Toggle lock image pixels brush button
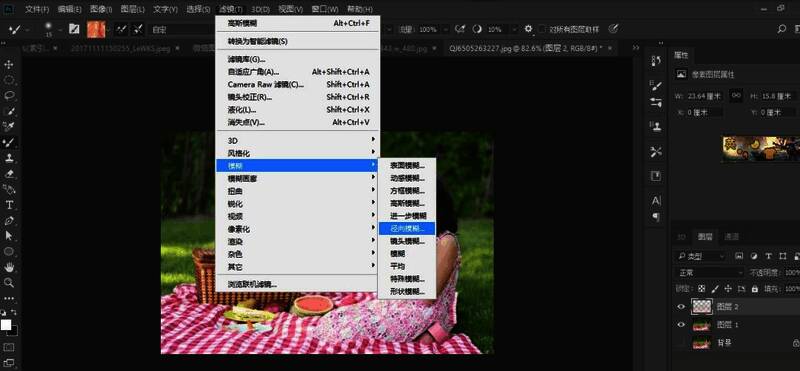This screenshot has height=371, width=800. click(x=715, y=289)
